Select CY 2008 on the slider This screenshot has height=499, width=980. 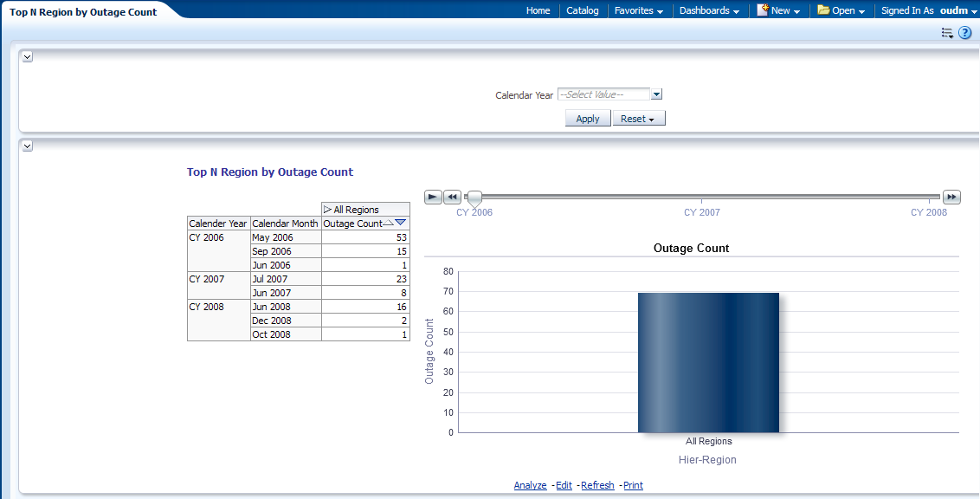[929, 212]
